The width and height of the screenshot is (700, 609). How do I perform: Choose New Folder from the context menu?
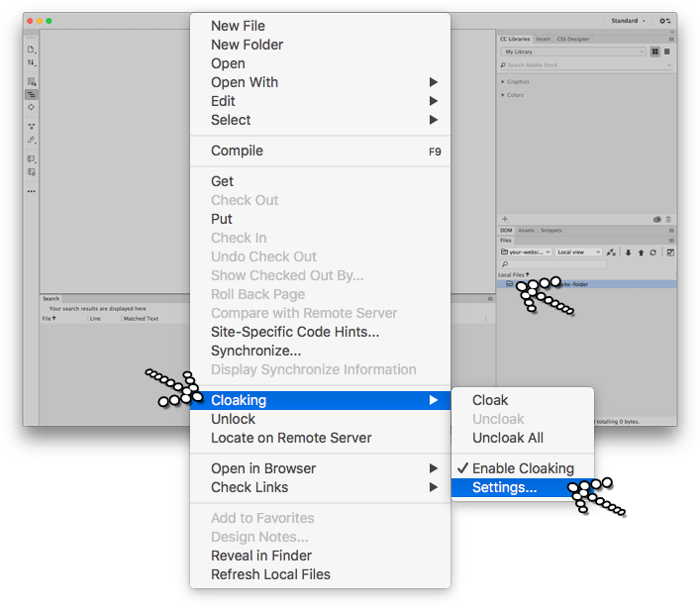(320, 45)
